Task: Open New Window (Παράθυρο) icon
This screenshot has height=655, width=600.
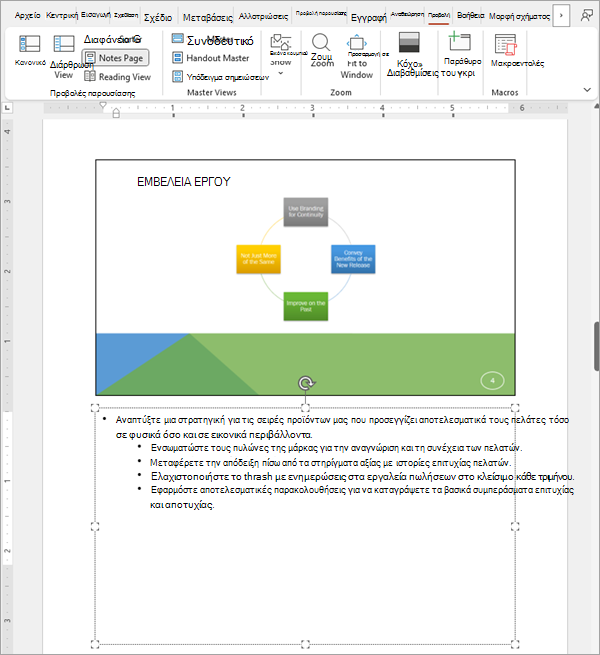Action: coord(459,42)
